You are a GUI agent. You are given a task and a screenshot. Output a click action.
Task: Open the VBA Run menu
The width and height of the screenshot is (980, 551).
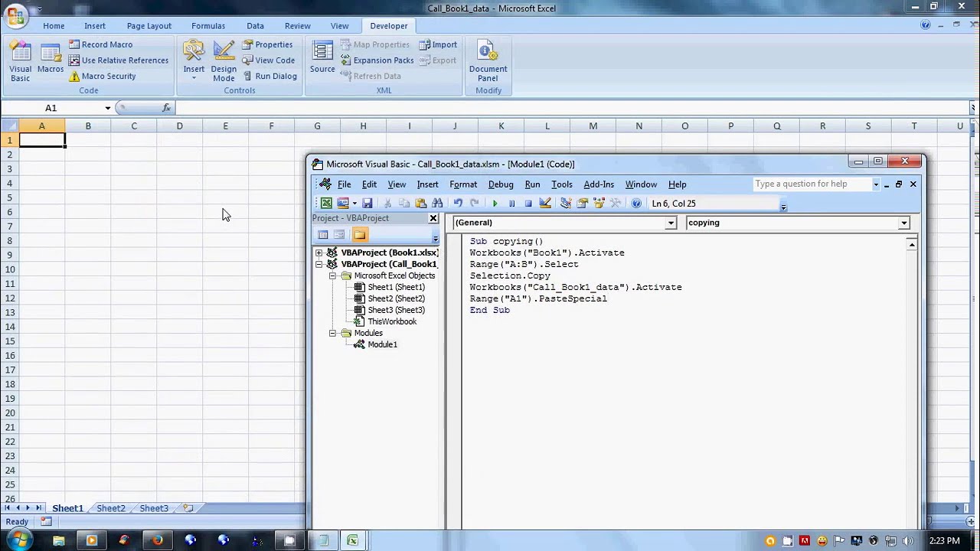(x=532, y=184)
